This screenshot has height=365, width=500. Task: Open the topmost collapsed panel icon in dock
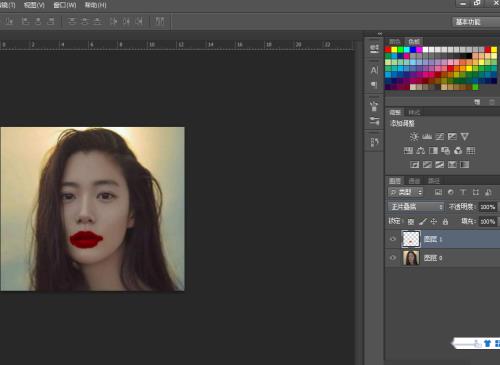pos(374,49)
